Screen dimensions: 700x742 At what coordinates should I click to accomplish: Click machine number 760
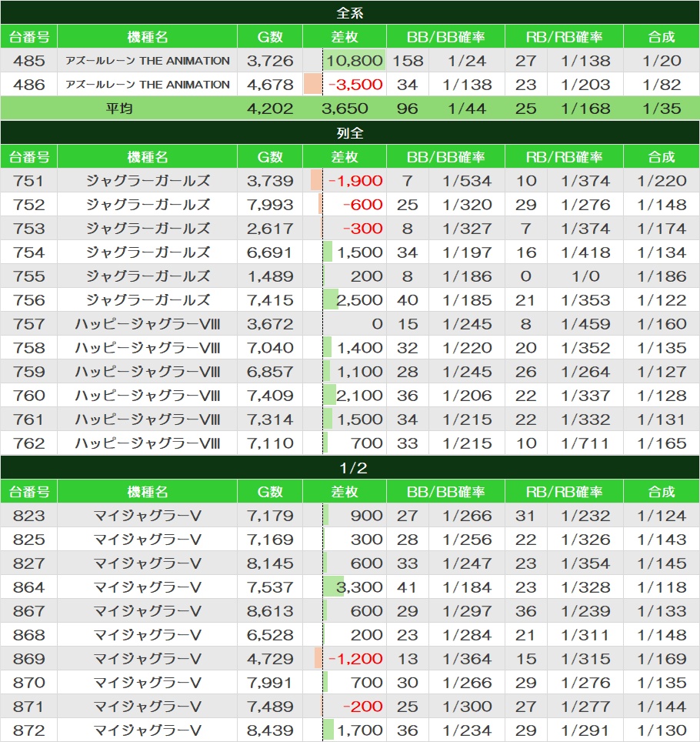pyautogui.click(x=29, y=395)
